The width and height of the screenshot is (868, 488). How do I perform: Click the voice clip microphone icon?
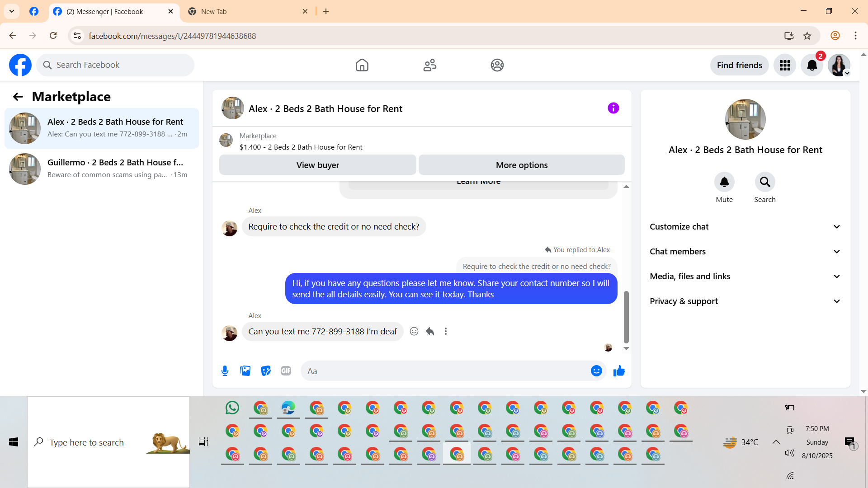click(225, 371)
